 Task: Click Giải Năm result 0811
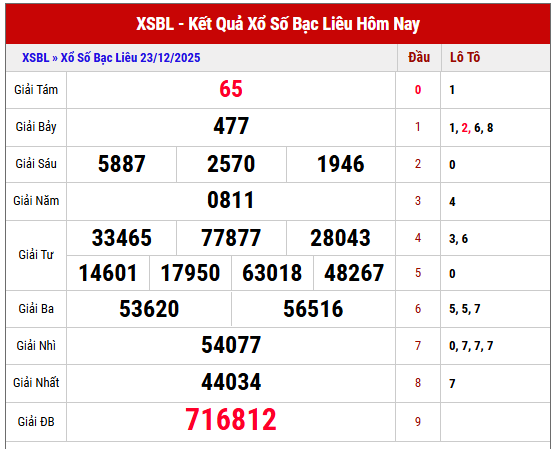coord(231,200)
